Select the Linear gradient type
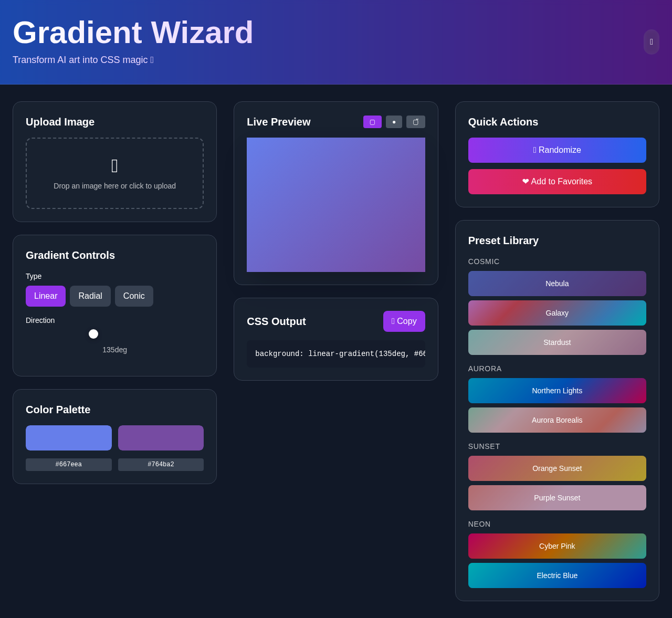 click(45, 296)
